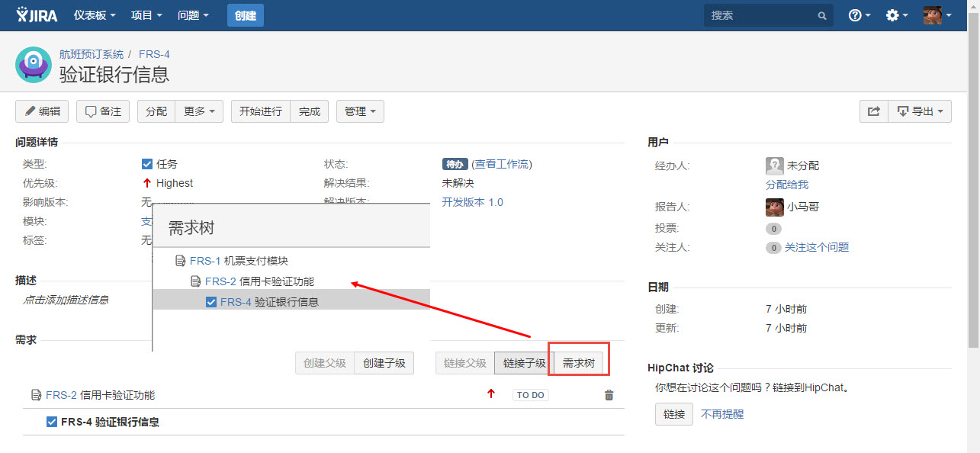
Task: Open FRS-2 信用卡验证功能 in the requirement tree
Action: pyautogui.click(x=259, y=281)
